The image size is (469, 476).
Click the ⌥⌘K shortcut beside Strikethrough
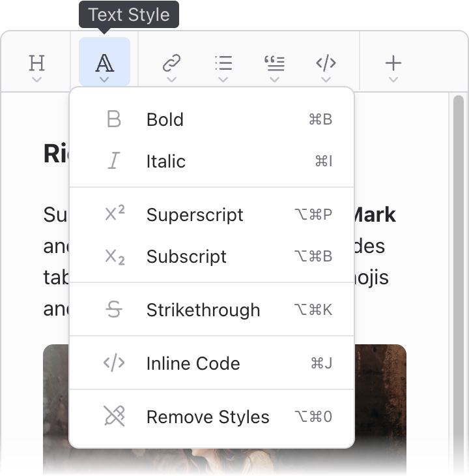pos(313,310)
